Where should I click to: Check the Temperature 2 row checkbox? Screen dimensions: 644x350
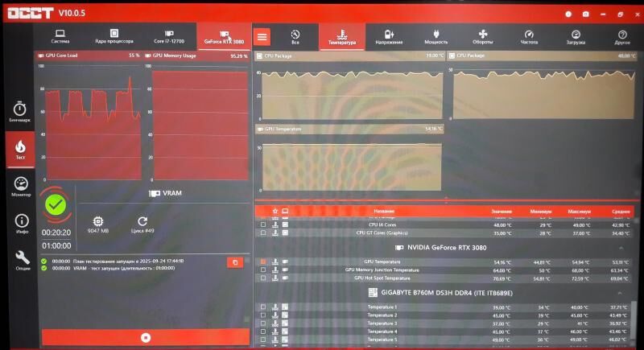pos(263,315)
